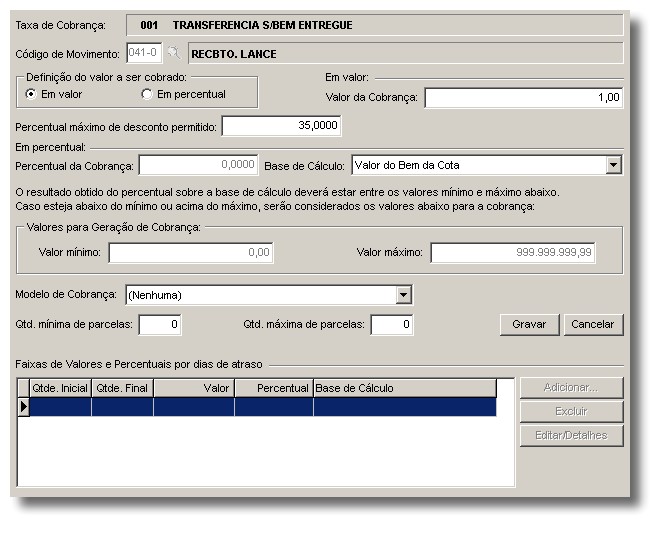Click the Percentual máximo de desconto field
Viewport: 650px width, 547px height.
[281, 126]
